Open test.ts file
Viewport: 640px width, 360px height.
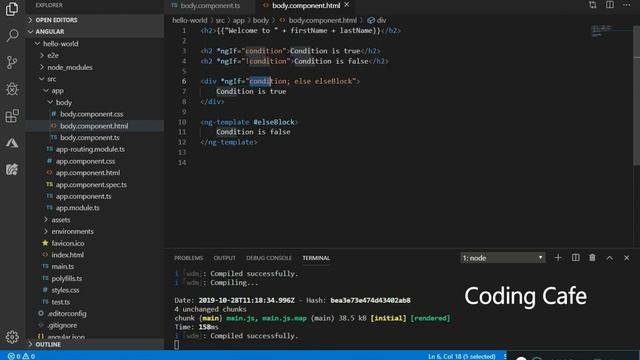(60, 302)
